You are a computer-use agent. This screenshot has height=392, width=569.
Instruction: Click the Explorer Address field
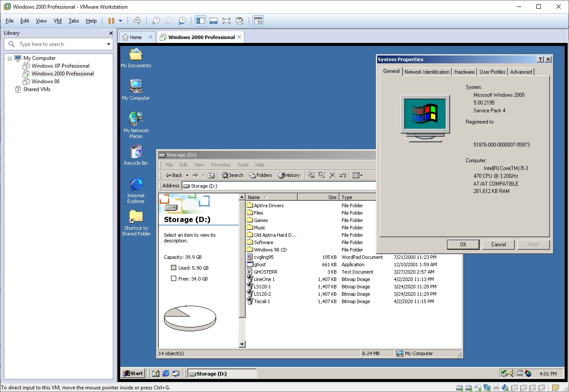pyautogui.click(x=279, y=186)
